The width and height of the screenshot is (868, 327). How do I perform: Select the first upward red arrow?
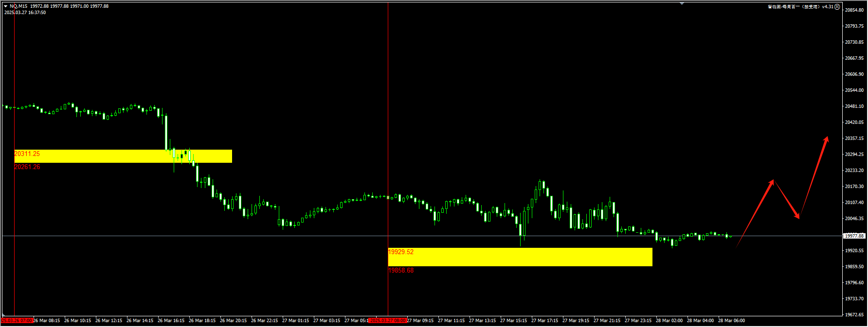point(755,212)
